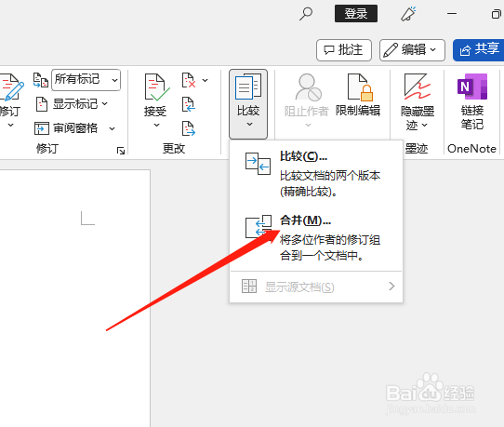Click the display-for-review icon beside 所有标记
This screenshot has height=427, width=504.
[41, 80]
